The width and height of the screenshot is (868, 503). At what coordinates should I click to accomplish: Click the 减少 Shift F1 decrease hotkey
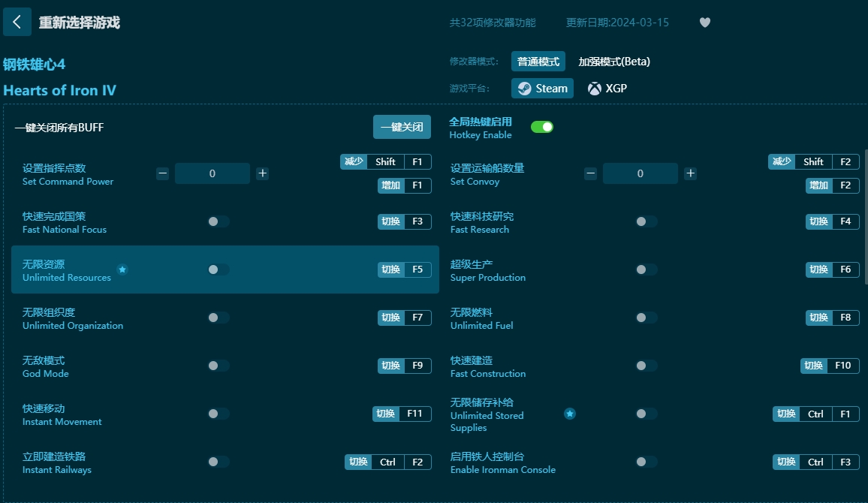[x=385, y=161]
